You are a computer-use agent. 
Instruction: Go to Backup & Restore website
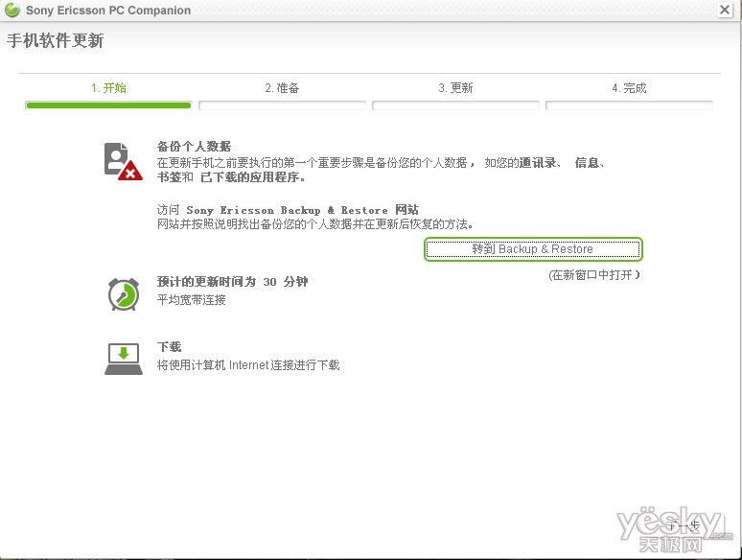pyautogui.click(x=533, y=249)
